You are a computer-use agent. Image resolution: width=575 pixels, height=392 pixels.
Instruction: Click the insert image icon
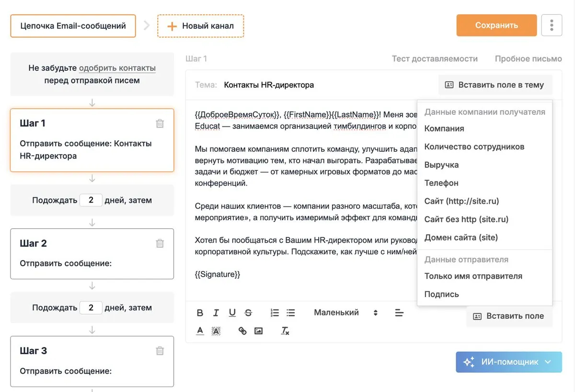tap(259, 331)
